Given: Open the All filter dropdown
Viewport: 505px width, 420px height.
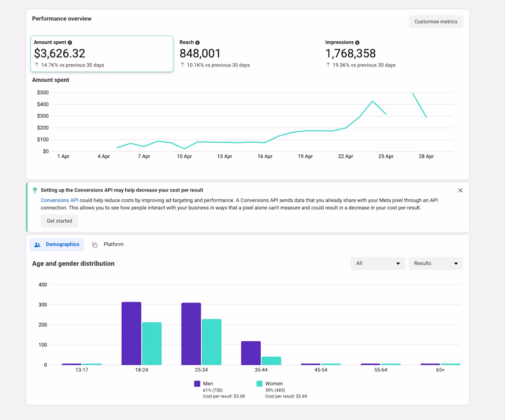Looking at the screenshot, I should click(x=377, y=263).
